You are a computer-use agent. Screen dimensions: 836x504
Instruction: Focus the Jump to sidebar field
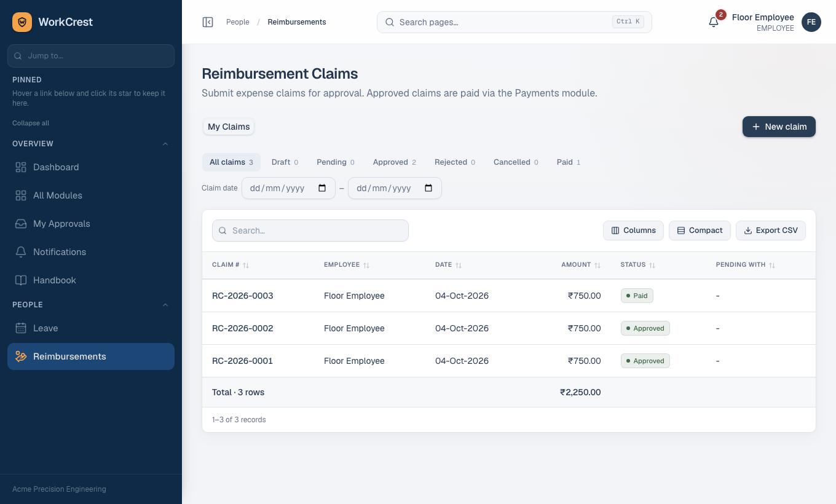point(91,56)
